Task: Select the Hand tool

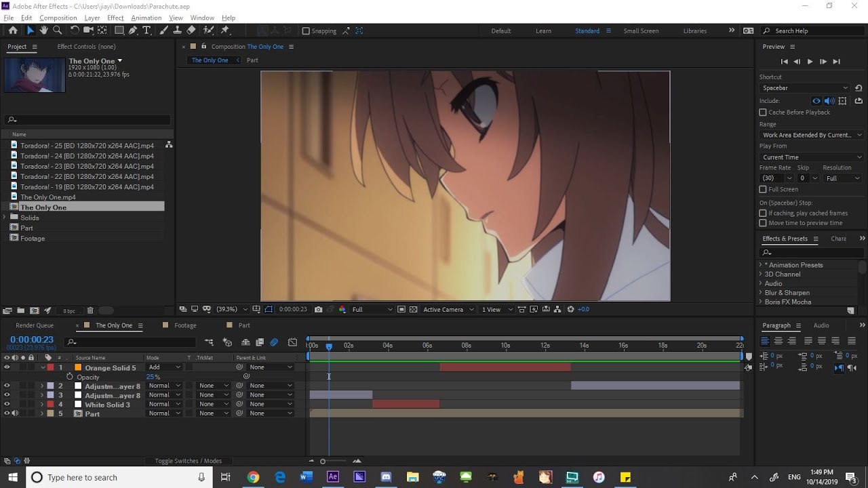Action: [x=43, y=30]
